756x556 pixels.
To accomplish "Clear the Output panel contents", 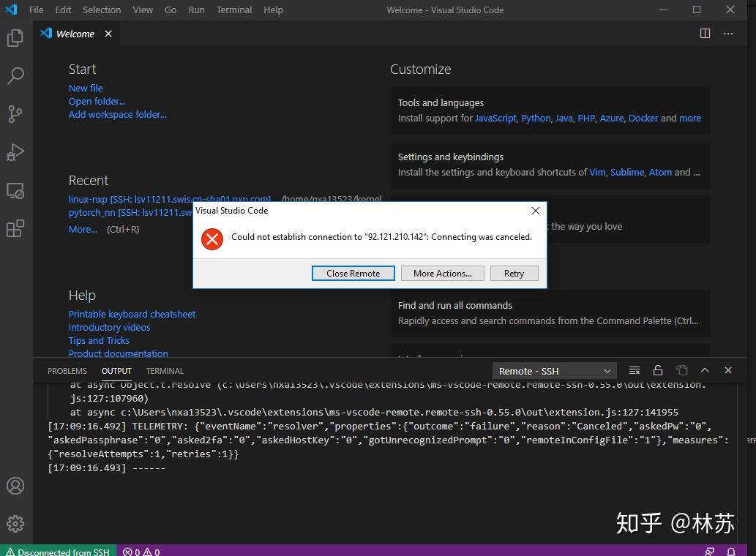I will [634, 370].
